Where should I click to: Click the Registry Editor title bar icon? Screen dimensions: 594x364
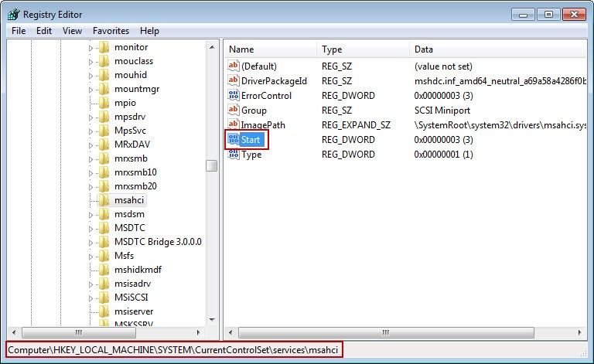13,13
